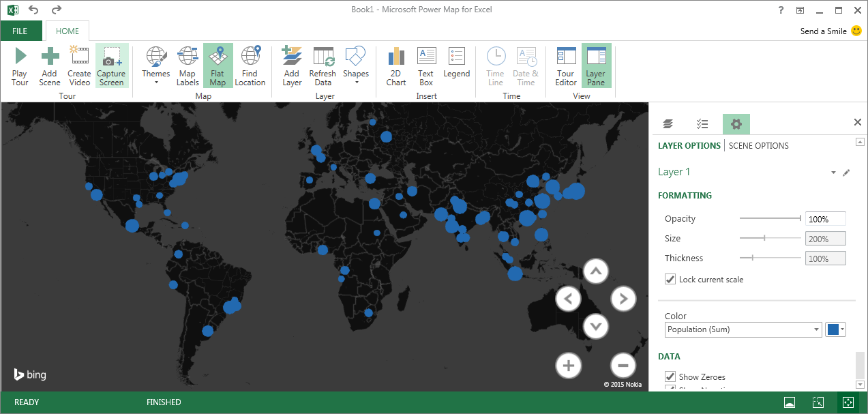Click the pane scroll-up arrow

click(860, 141)
